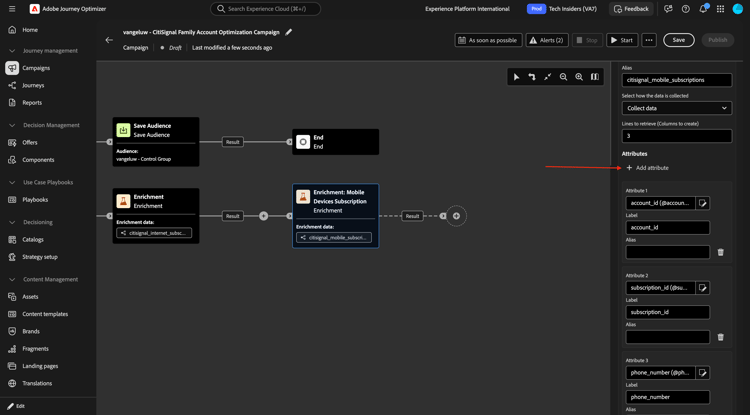The width and height of the screenshot is (750, 415).
Task: Collapse the Decisioning section
Action: click(x=12, y=222)
